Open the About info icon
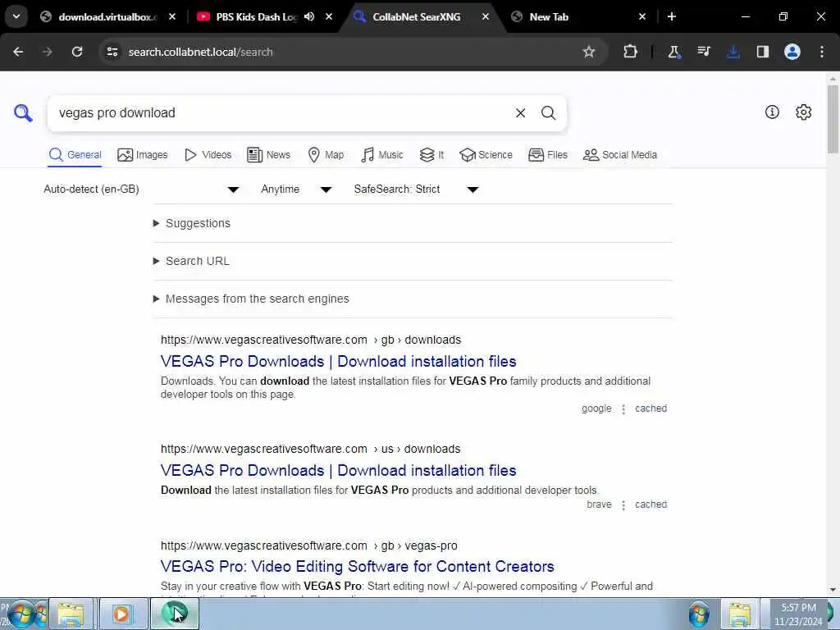The height and width of the screenshot is (630, 840). point(772,112)
